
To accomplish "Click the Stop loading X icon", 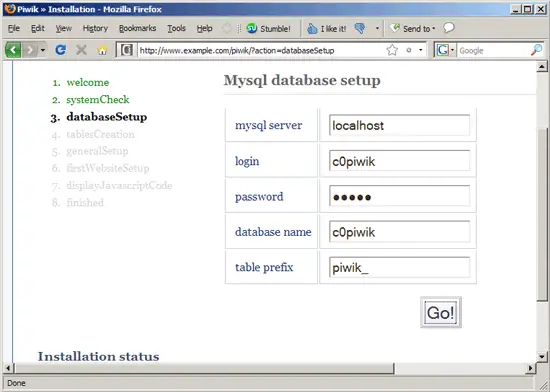I will point(81,50).
